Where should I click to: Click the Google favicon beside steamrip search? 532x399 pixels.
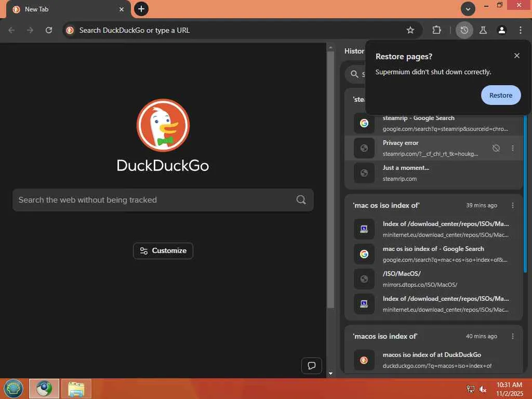364,123
